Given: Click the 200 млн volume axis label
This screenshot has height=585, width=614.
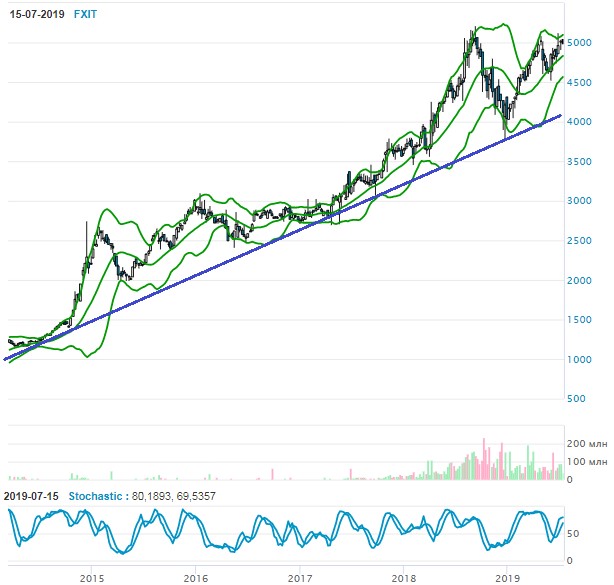Looking at the screenshot, I should [585, 442].
